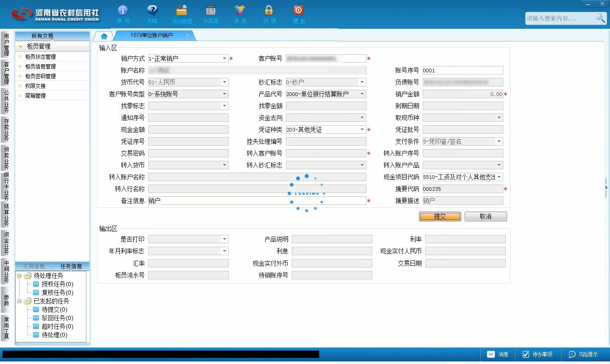Open the 取现币种 dropdown
The height and width of the screenshot is (364, 610).
click(499, 118)
